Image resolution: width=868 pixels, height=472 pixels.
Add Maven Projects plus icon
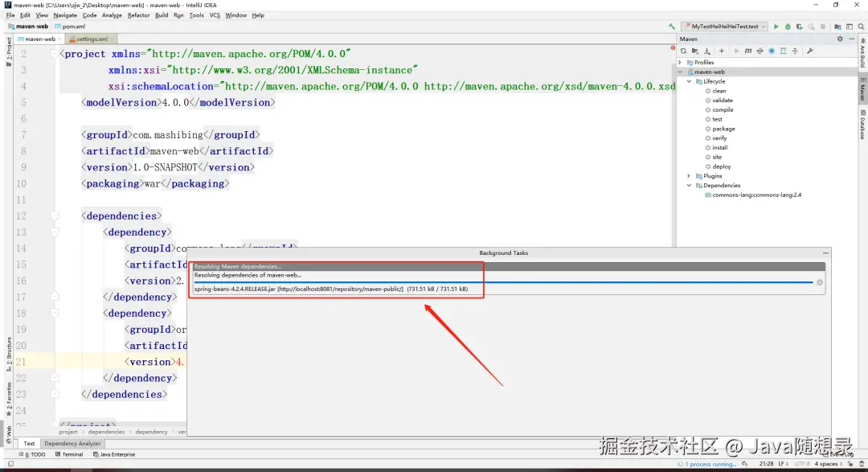[x=721, y=51]
